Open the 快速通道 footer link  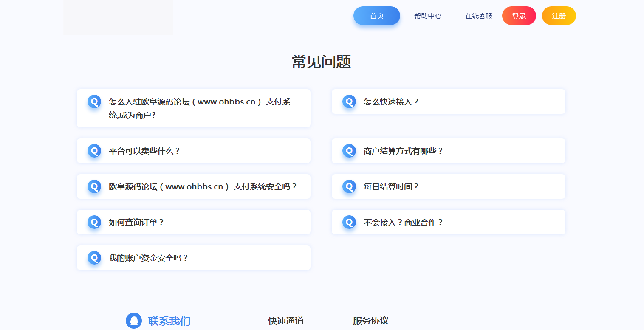point(285,321)
